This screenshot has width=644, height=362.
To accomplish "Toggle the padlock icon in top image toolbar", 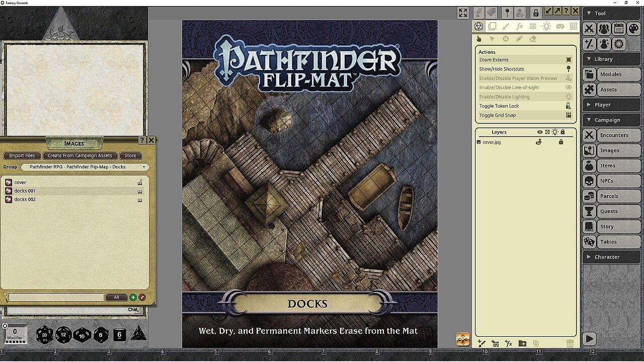I will [x=536, y=13].
